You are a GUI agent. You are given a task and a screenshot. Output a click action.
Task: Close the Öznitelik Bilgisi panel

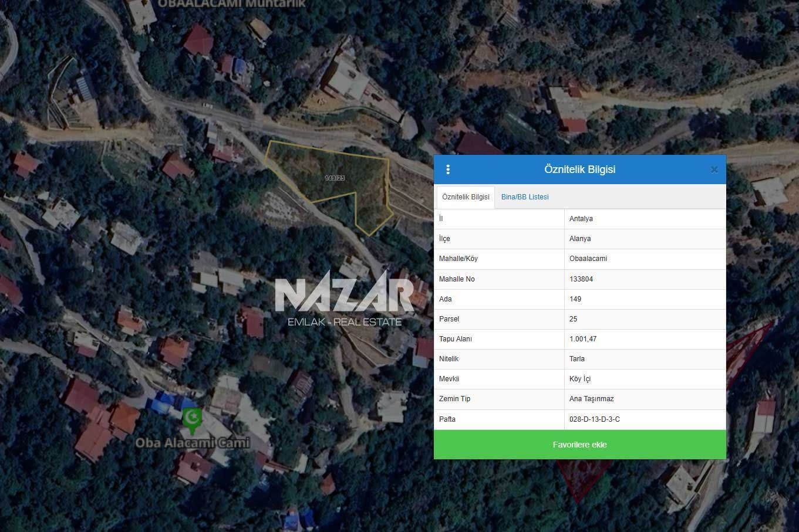[x=714, y=170]
